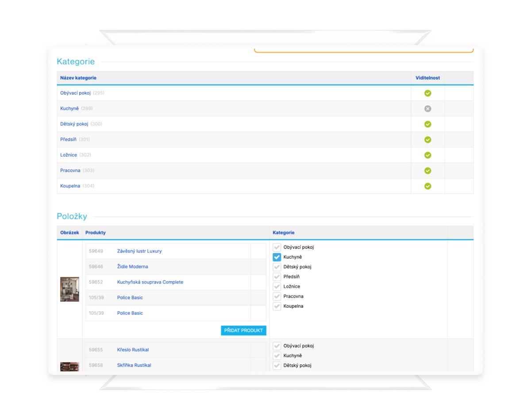Screen dimensions: 531x420
Task: Open the Kuchyňská souprava Complete link
Action: 150,282
